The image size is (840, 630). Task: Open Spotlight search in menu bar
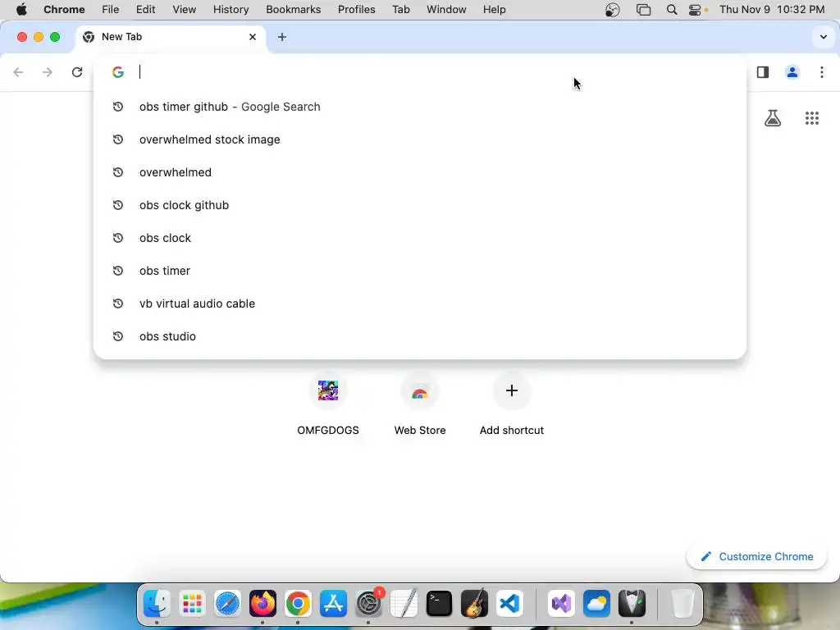point(671,10)
